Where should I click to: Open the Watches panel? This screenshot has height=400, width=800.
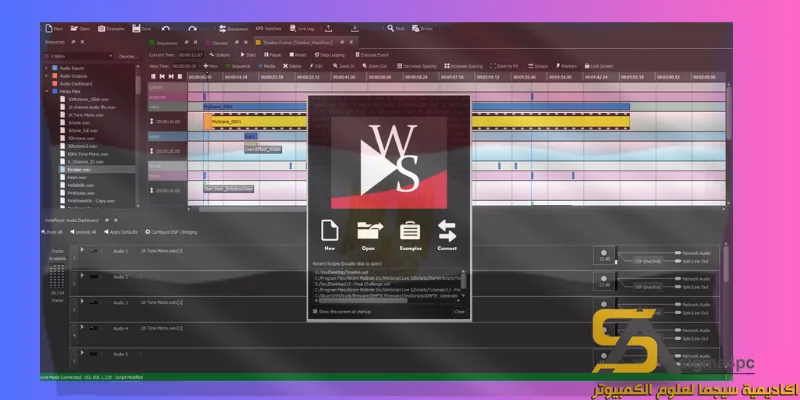pos(268,29)
